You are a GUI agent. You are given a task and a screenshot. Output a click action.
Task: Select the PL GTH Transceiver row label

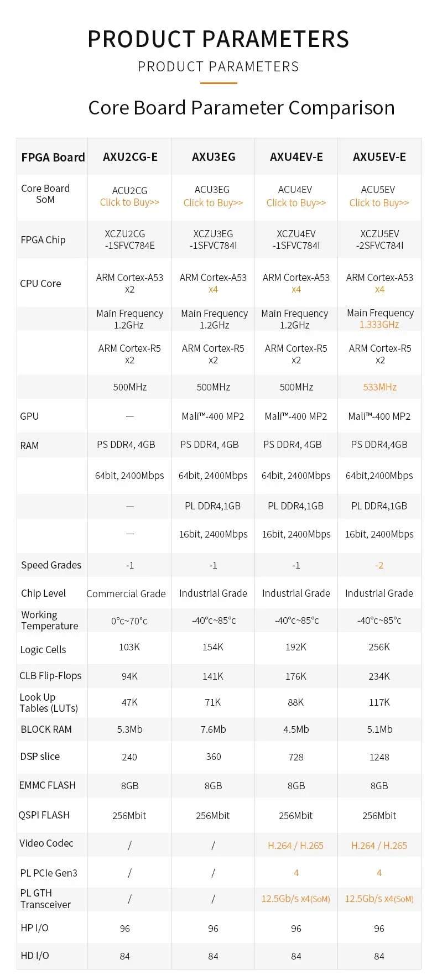click(x=45, y=899)
